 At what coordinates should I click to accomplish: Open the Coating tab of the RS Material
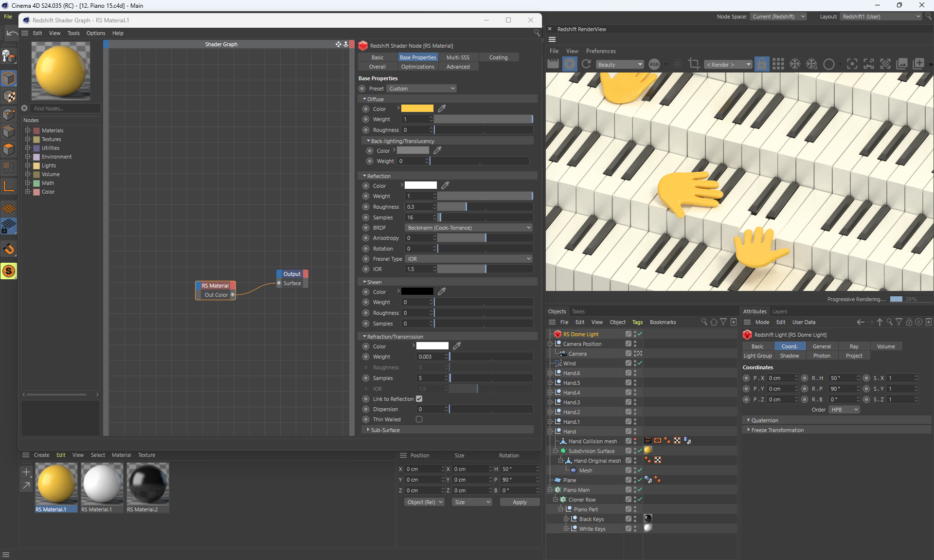[498, 57]
